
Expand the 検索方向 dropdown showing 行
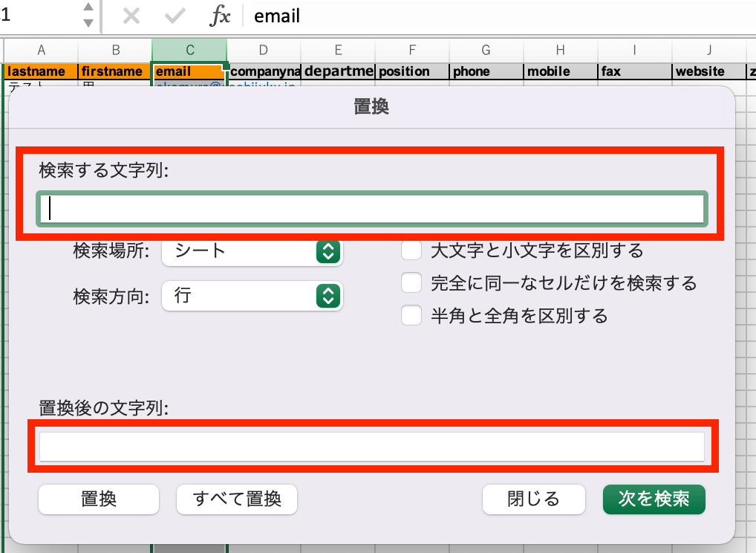[252, 296]
